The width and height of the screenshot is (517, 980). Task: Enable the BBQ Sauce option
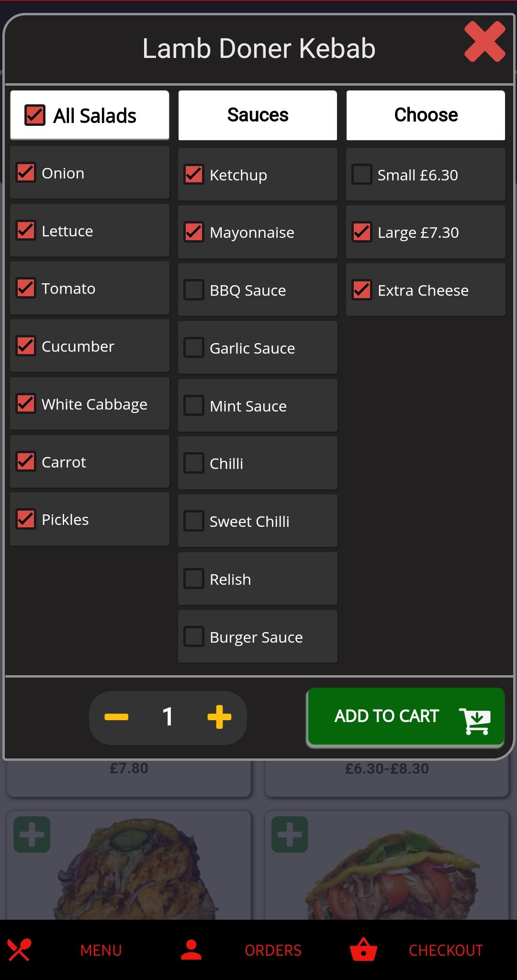(x=194, y=290)
